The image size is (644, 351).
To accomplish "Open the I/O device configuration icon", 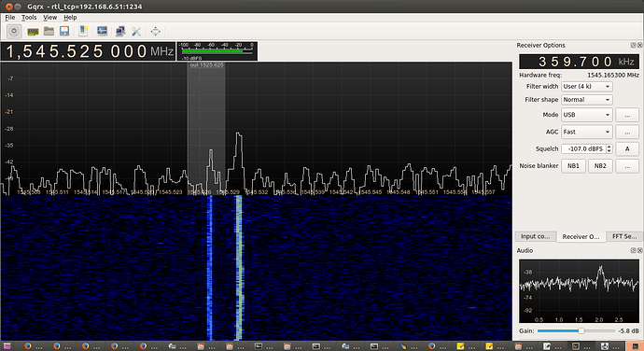I will (x=33, y=31).
